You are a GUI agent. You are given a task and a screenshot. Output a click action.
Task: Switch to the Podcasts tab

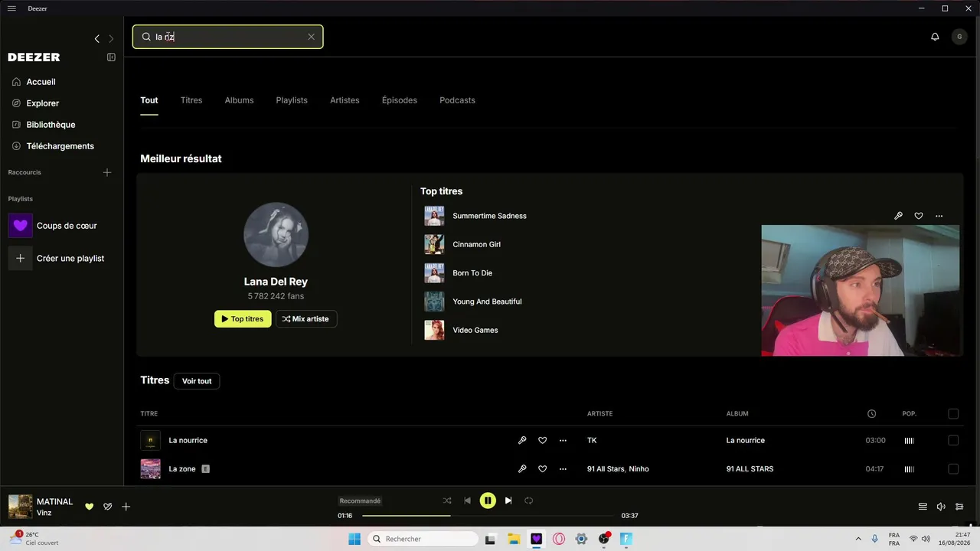pos(457,100)
